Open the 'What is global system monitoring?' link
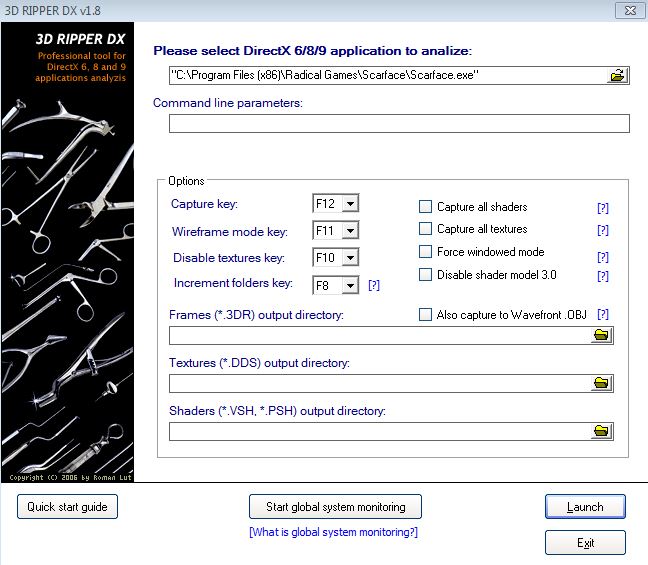The height and width of the screenshot is (565, 648). (x=333, y=532)
